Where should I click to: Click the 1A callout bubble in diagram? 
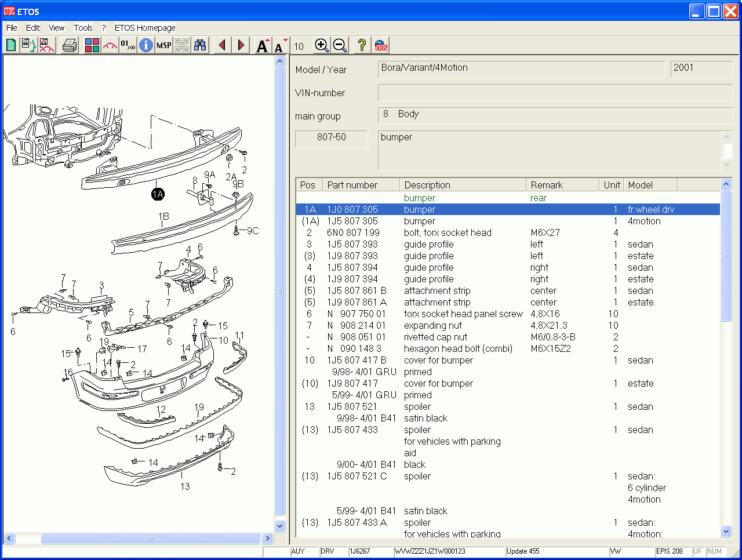coord(158,194)
